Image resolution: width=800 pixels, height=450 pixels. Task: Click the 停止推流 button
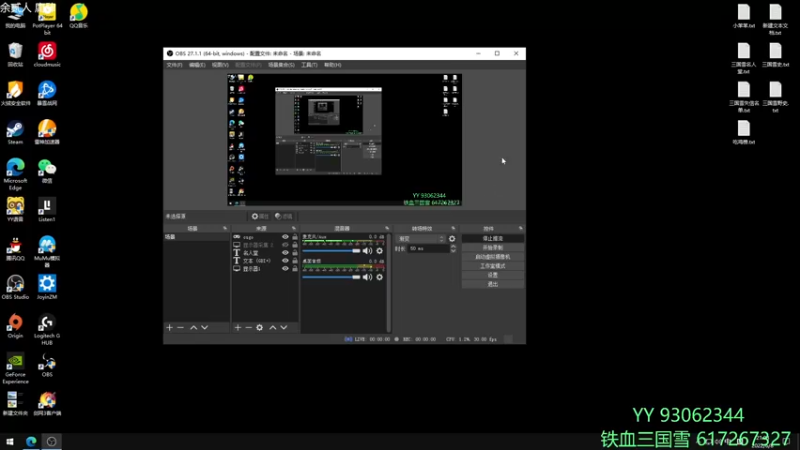click(x=493, y=239)
